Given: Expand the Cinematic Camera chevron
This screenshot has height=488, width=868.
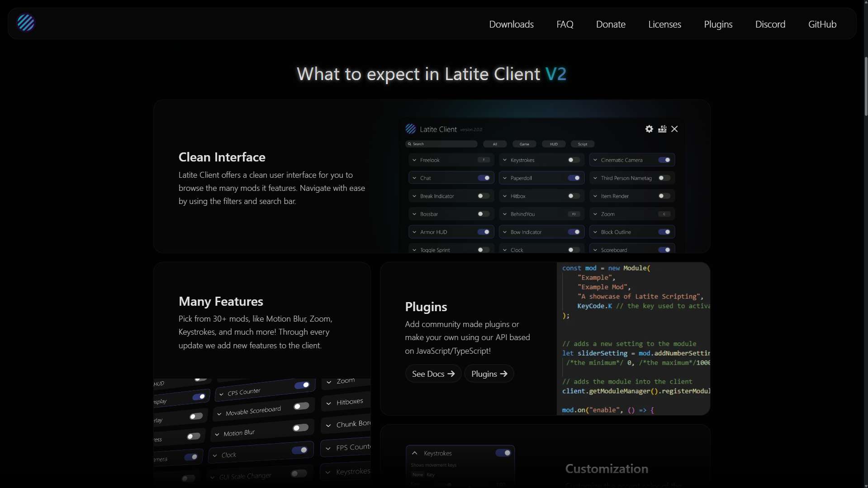Looking at the screenshot, I should coord(595,160).
